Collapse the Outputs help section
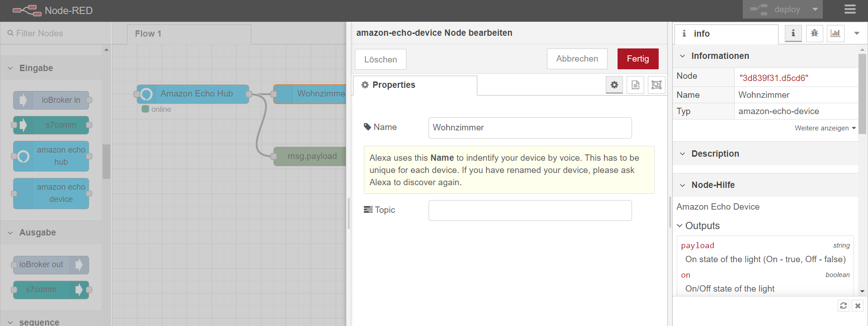 click(698, 225)
